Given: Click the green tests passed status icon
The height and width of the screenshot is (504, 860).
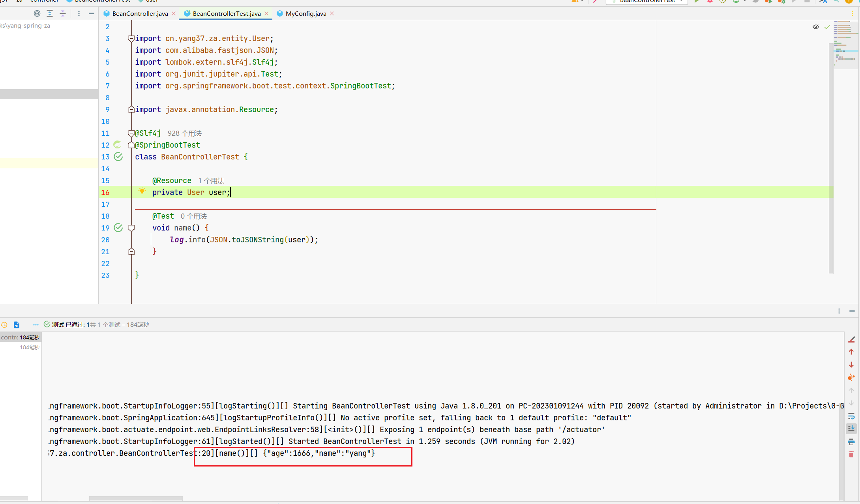Looking at the screenshot, I should 47,324.
